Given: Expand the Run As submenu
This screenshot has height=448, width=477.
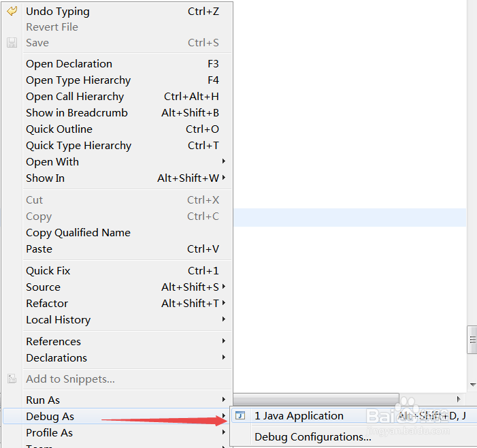Looking at the screenshot, I should coord(127,400).
